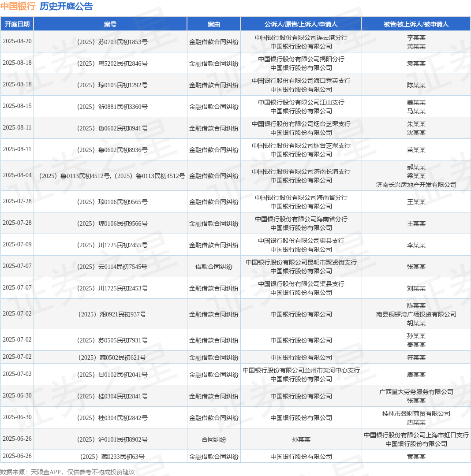
Task: Select case number 湘0921民初937号
Action: coord(112,314)
